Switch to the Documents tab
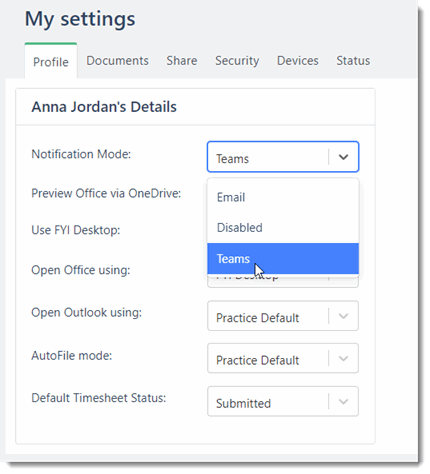 [x=117, y=61]
